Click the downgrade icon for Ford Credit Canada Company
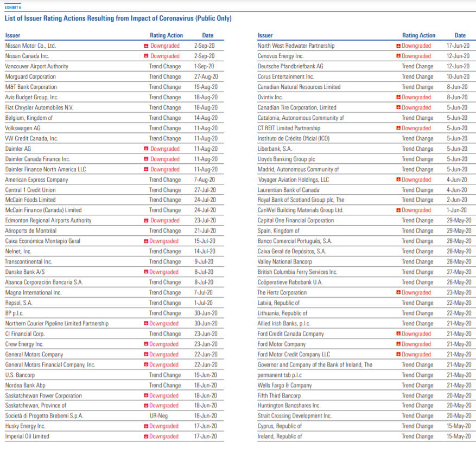 [x=398, y=333]
